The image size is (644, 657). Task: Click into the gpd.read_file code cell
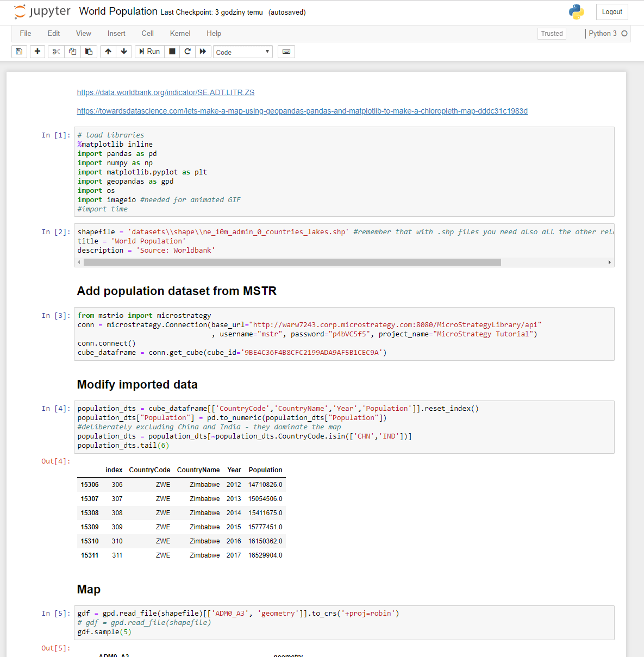(x=344, y=623)
